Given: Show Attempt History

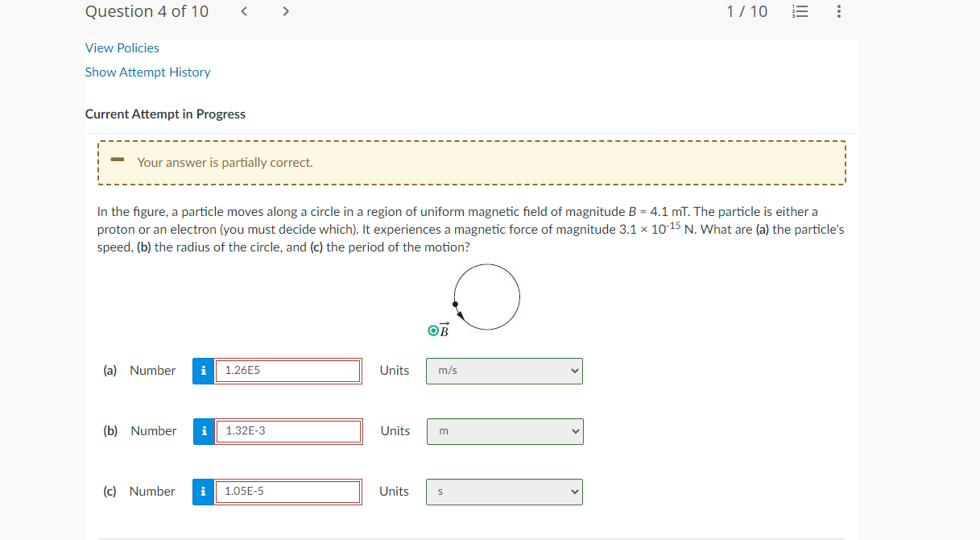Looking at the screenshot, I should [x=147, y=72].
